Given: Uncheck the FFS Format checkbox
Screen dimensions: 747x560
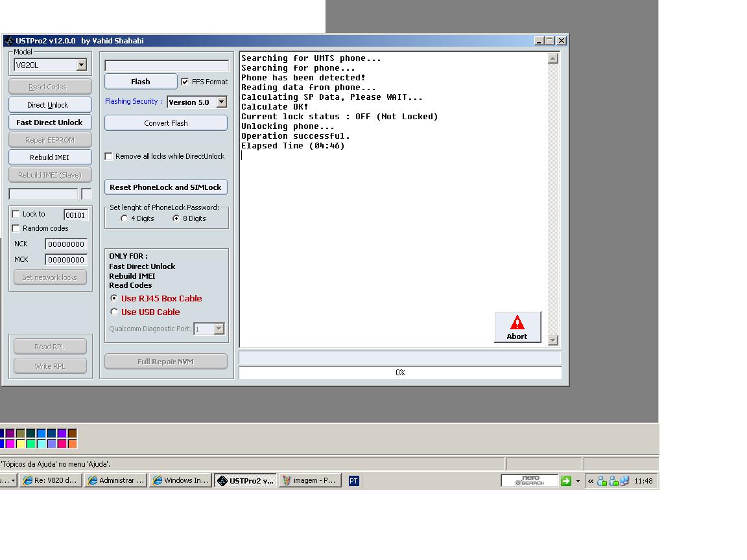Looking at the screenshot, I should point(185,82).
